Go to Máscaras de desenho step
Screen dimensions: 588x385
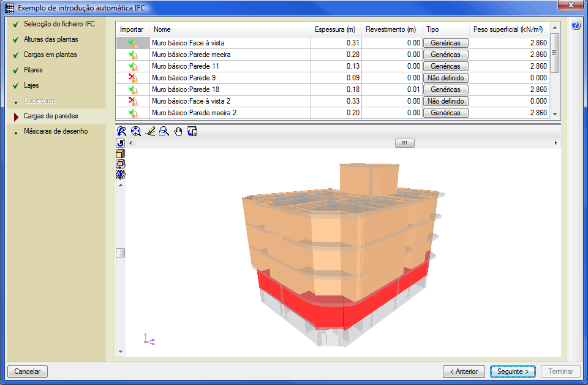pos(56,132)
